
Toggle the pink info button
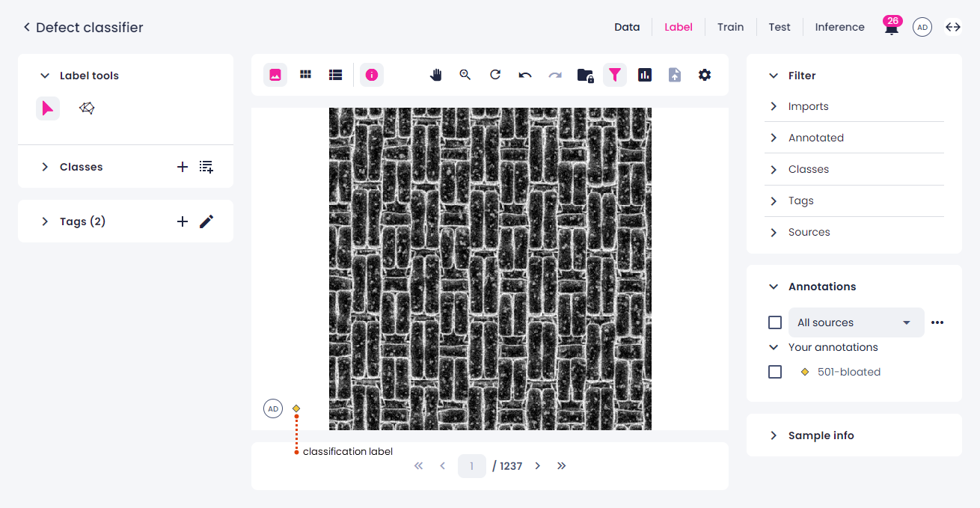tap(372, 75)
